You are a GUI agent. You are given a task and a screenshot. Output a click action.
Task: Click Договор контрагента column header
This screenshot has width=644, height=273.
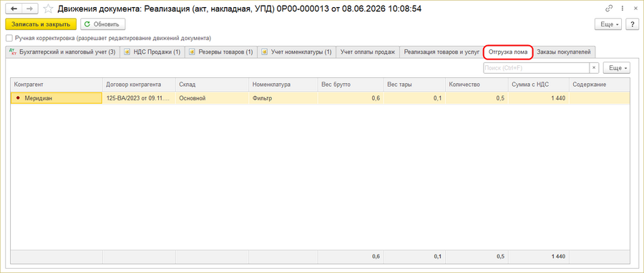coord(139,85)
